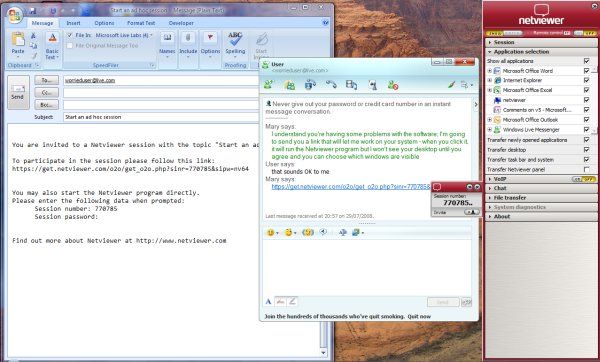Viewport: 600px width, 362px height.
Task: Run the Spelling check
Action: (235, 44)
